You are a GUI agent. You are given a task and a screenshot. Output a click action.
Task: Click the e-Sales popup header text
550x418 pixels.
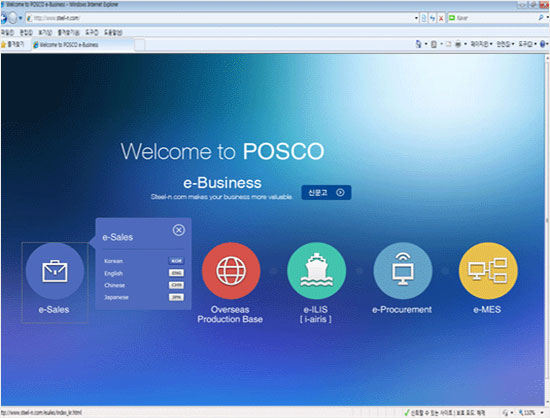pos(118,237)
